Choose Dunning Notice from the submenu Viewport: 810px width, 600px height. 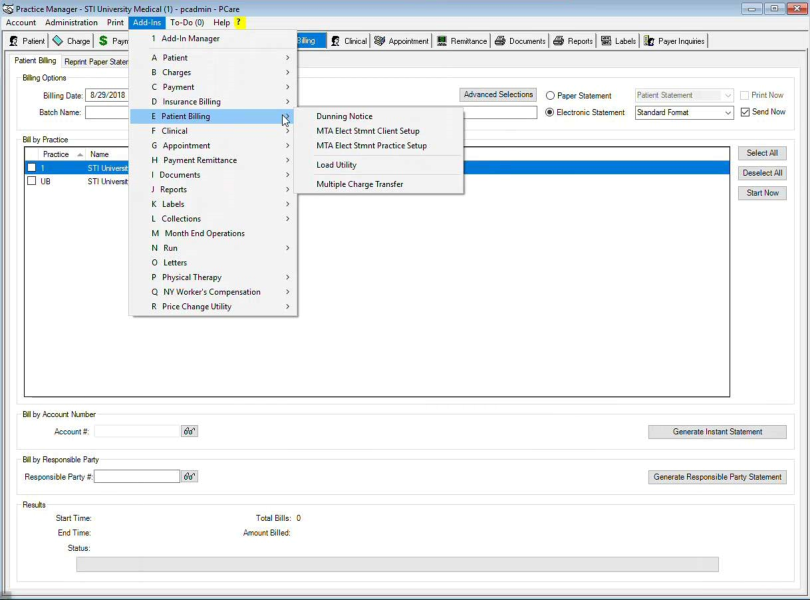click(344, 116)
